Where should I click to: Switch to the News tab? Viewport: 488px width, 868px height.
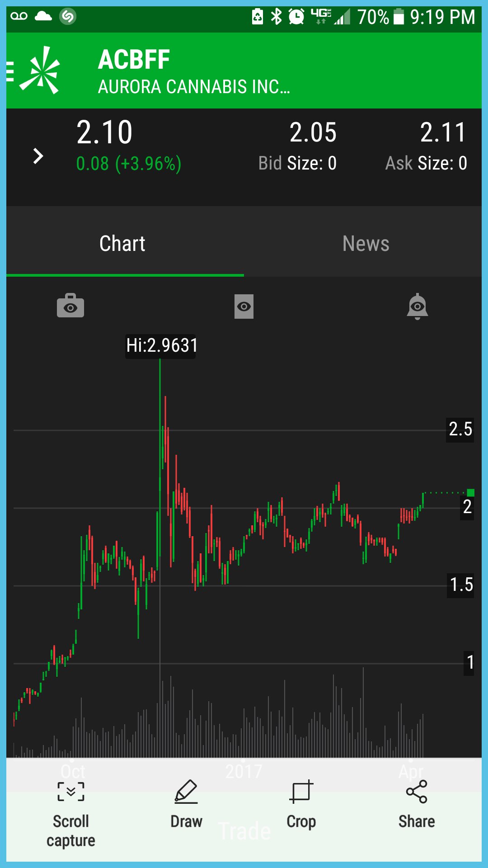tap(366, 243)
